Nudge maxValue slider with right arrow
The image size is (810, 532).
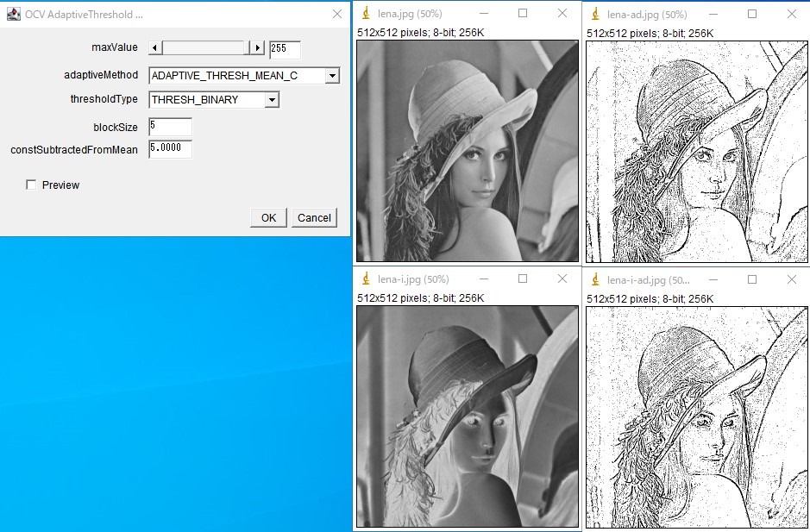pos(257,48)
